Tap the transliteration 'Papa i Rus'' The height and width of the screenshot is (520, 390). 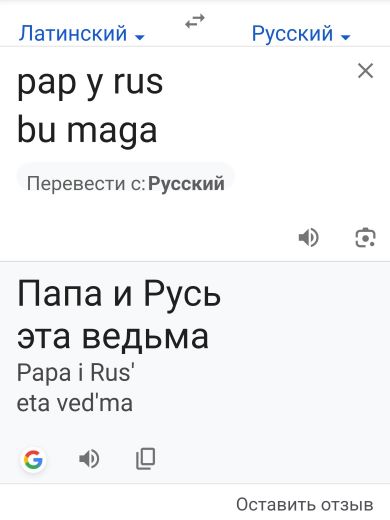coord(76,373)
